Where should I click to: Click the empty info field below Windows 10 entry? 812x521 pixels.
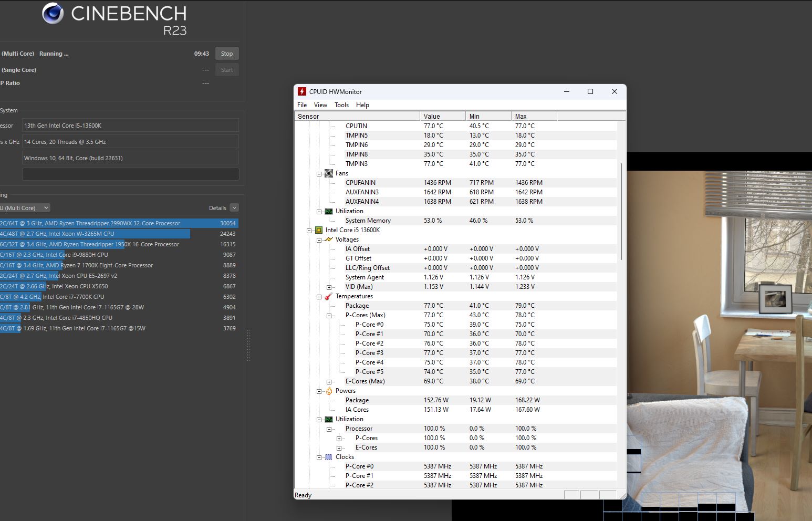click(x=130, y=174)
